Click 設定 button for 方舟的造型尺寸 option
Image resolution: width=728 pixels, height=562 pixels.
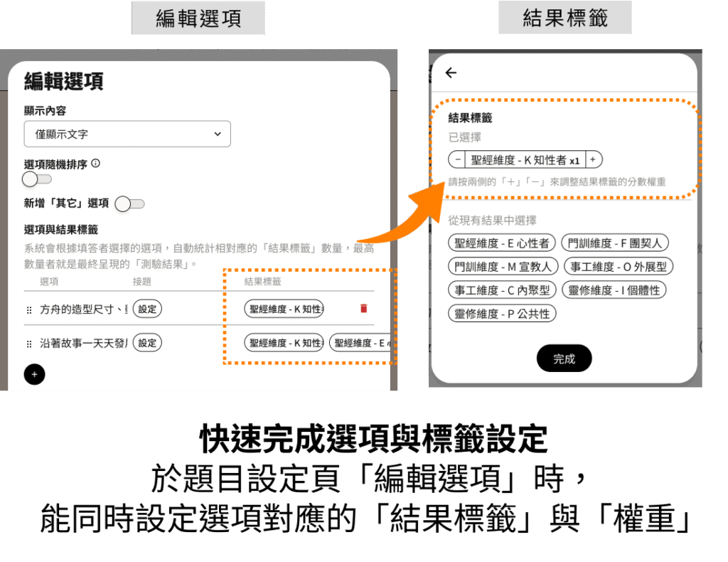pos(147,309)
